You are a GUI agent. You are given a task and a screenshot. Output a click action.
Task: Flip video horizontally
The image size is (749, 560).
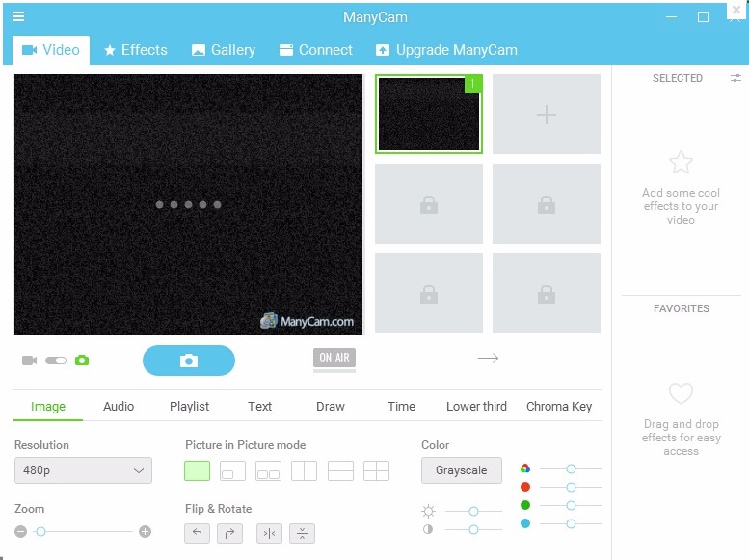(x=269, y=533)
